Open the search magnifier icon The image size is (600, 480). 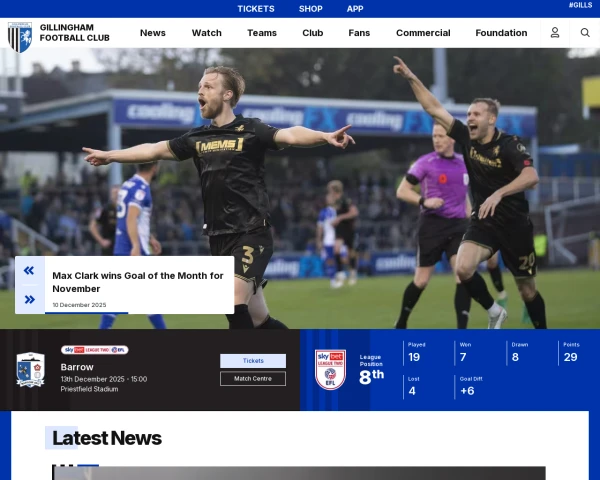click(x=585, y=33)
